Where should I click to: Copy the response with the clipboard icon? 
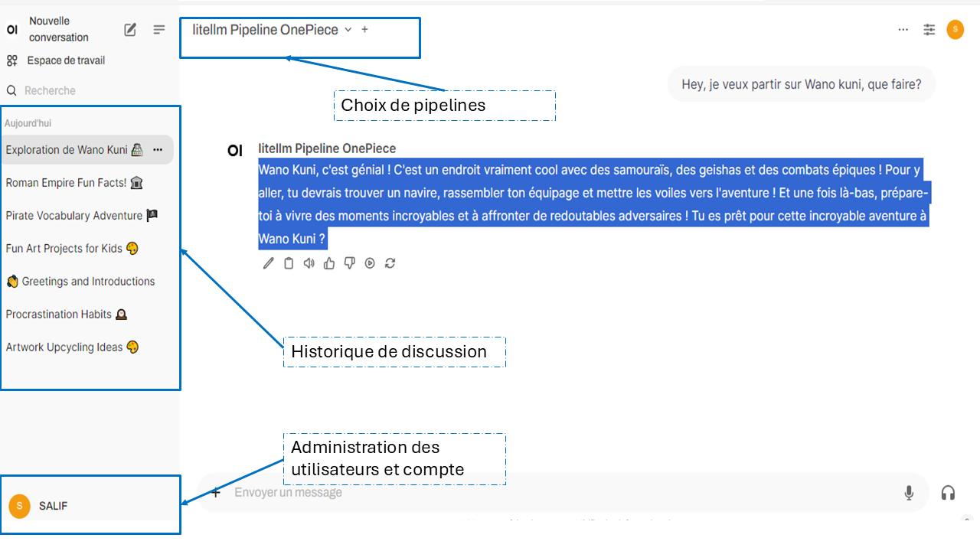289,263
